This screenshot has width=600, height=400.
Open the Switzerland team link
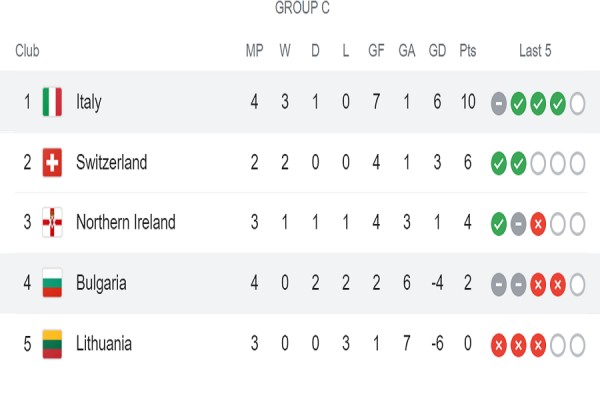tap(111, 162)
